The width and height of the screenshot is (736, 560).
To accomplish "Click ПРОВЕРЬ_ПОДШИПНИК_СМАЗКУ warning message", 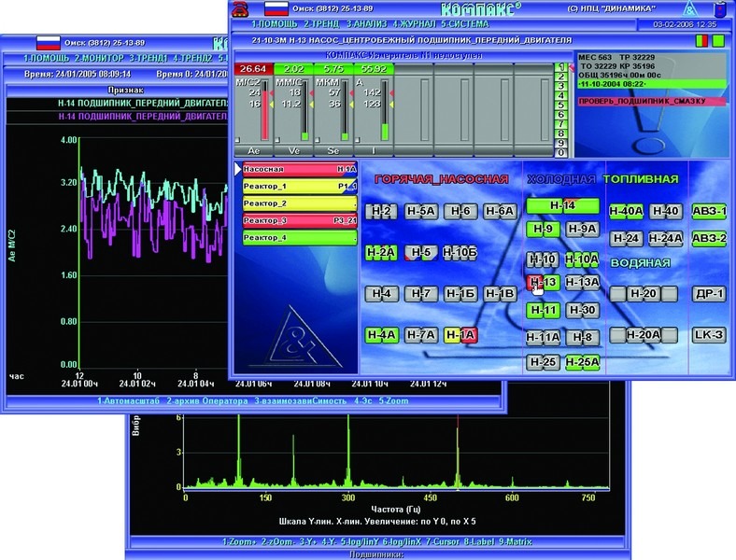I will [652, 102].
